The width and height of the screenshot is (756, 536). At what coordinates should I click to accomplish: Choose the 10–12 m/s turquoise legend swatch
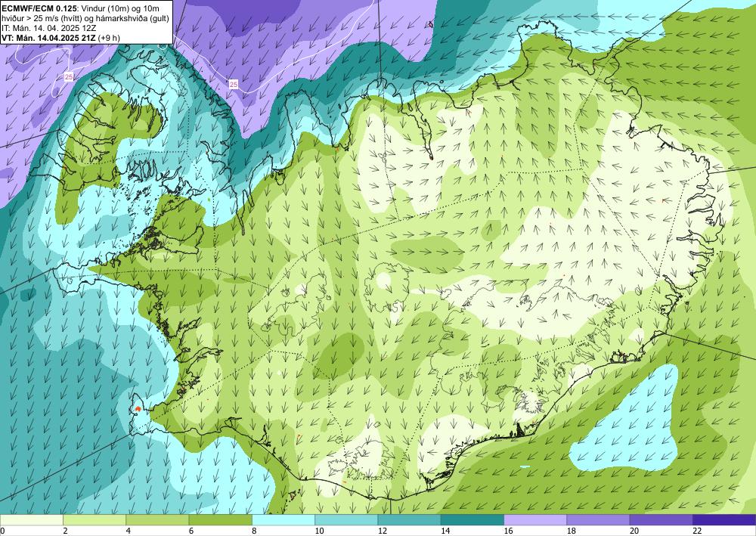(x=346, y=519)
